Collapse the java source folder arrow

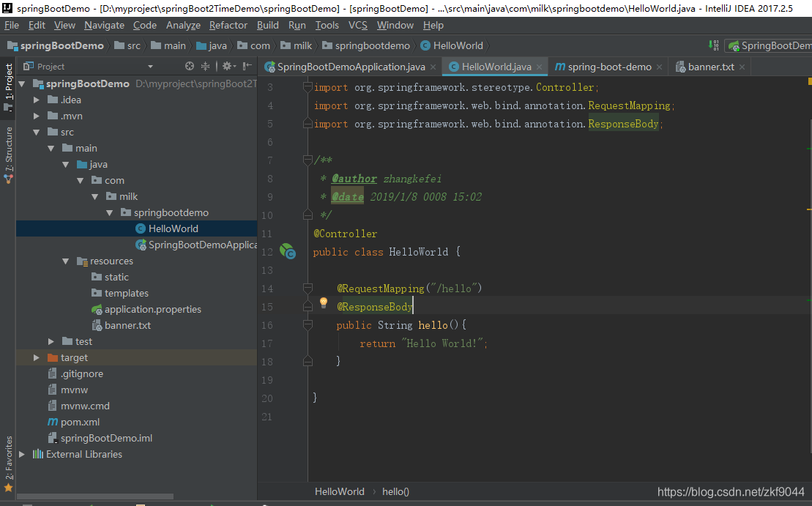click(x=65, y=164)
